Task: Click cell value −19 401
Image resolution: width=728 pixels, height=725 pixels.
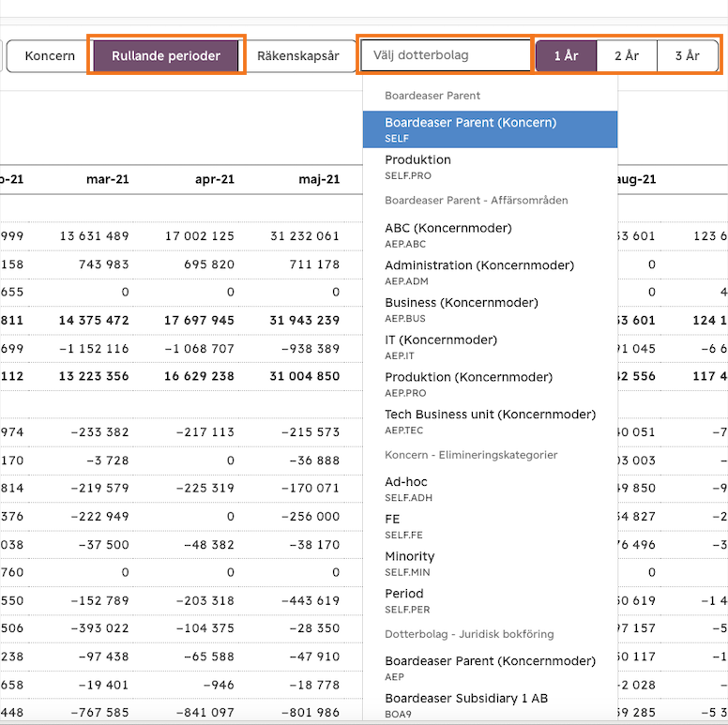Action: coord(103,685)
